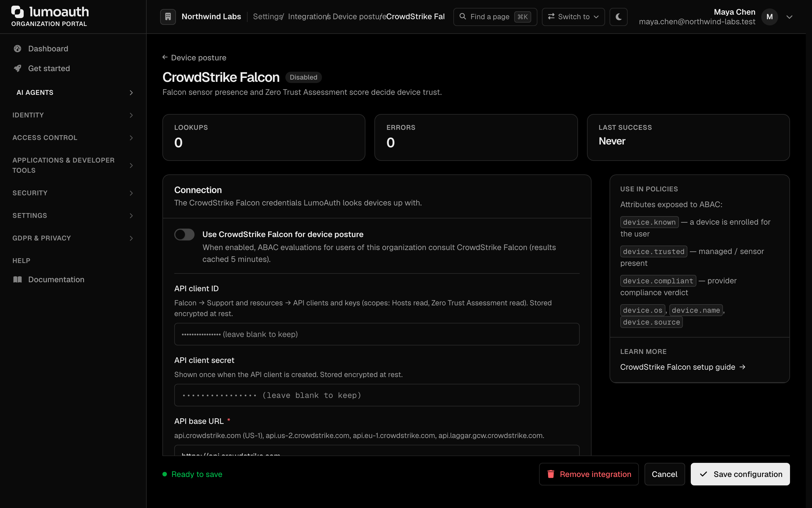
Task: Expand the IDENTITY section chevron
Action: [x=131, y=115]
